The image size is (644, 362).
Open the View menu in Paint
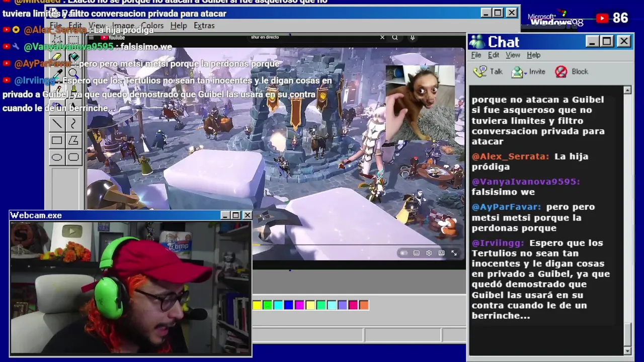(x=97, y=26)
